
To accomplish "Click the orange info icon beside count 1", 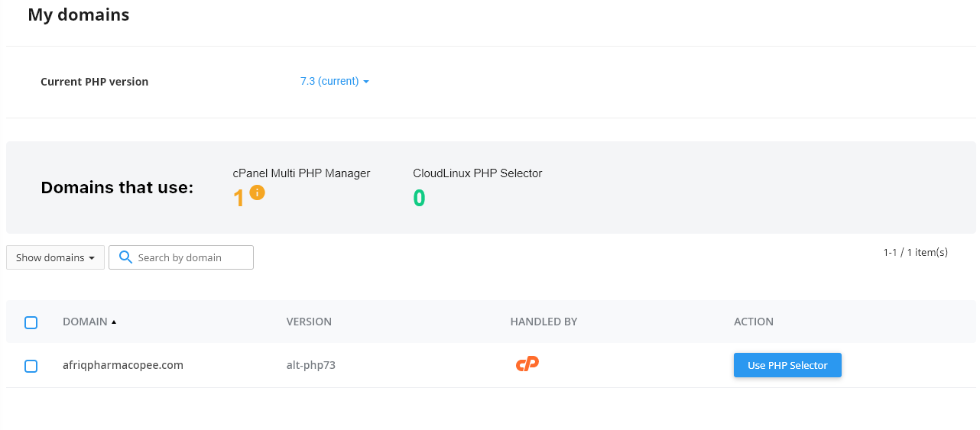I will tap(257, 192).
